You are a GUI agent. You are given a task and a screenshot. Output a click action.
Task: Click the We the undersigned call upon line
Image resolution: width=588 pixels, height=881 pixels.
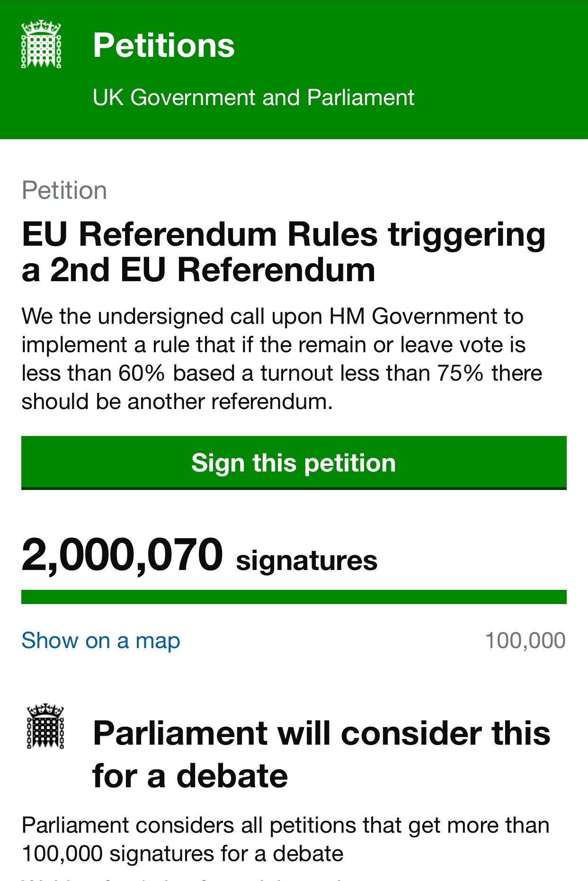coord(273,316)
